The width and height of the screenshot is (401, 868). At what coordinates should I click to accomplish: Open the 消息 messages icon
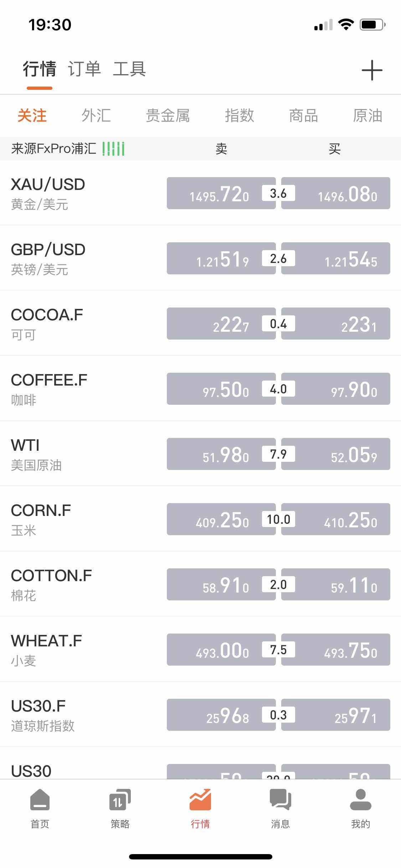281,800
